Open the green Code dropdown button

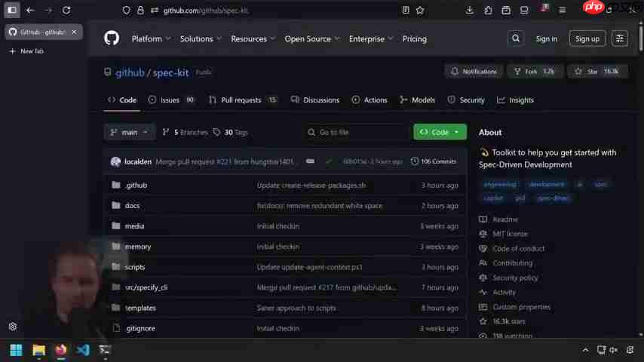pyautogui.click(x=440, y=132)
